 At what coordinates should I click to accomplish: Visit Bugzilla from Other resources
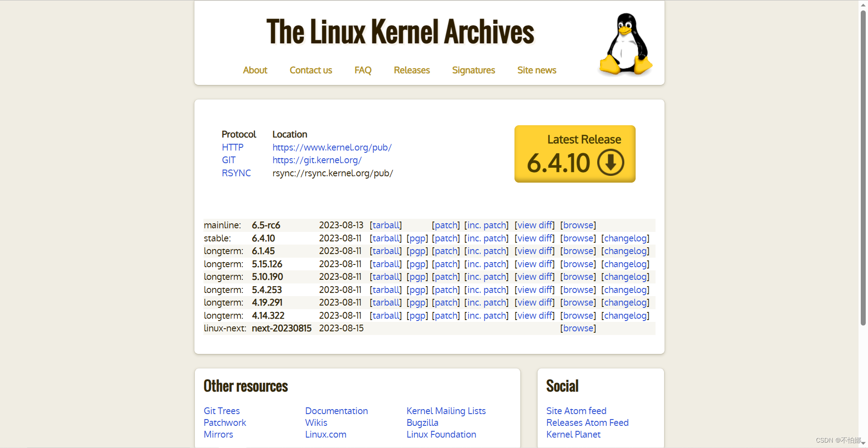click(422, 423)
